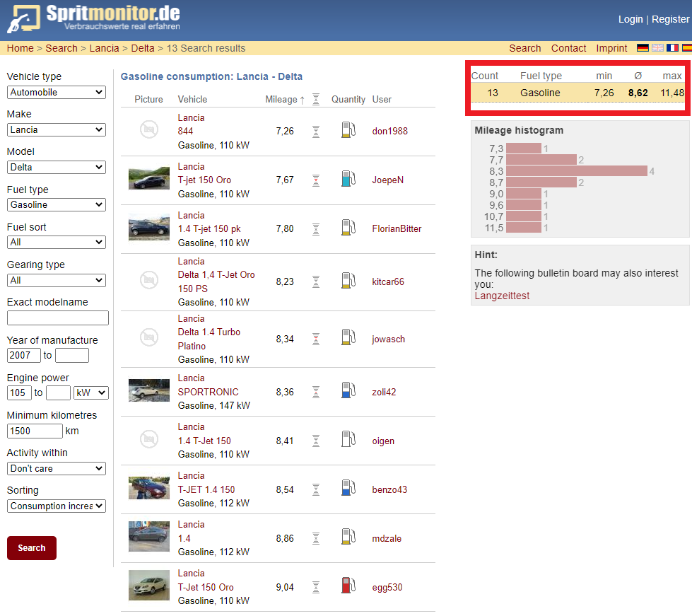The width and height of the screenshot is (692, 616).
Task: Click hourglass icon in kitcar66 row
Action: 316,282
